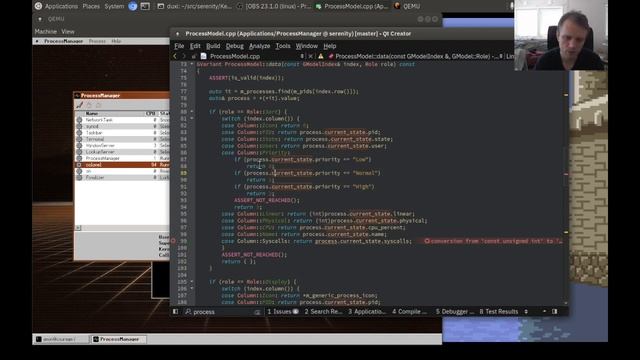Open the 5 Debugger Console pane
640x360 pixels.
pyautogui.click(x=455, y=312)
